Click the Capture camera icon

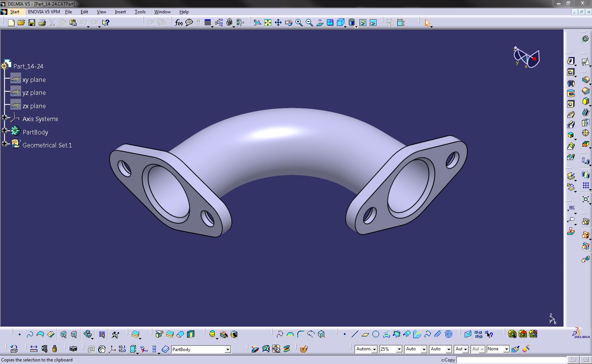tap(73, 349)
